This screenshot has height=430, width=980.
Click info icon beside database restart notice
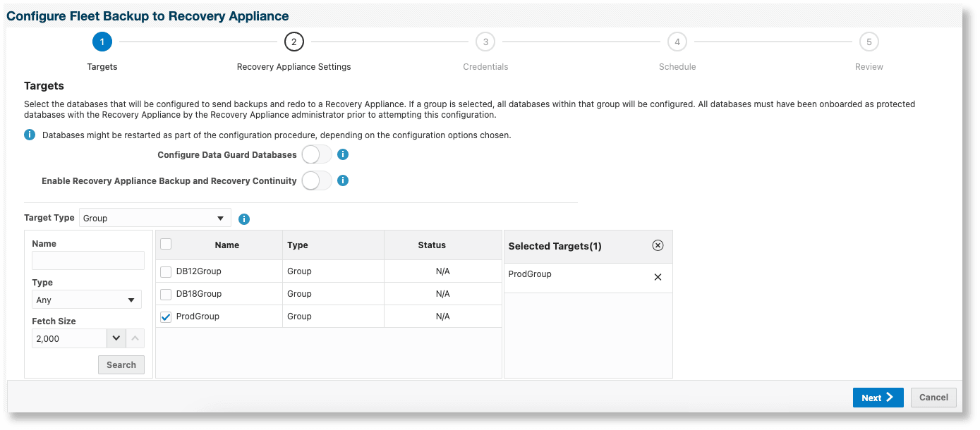(30, 135)
